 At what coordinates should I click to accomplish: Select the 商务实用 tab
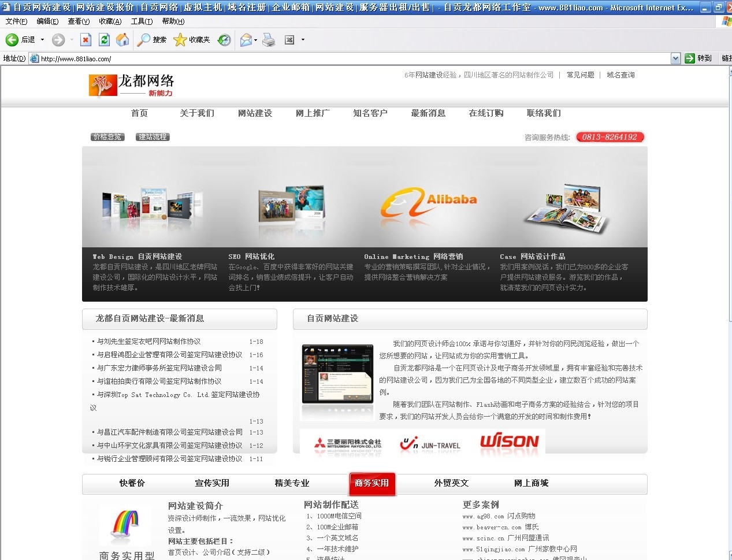372,483
